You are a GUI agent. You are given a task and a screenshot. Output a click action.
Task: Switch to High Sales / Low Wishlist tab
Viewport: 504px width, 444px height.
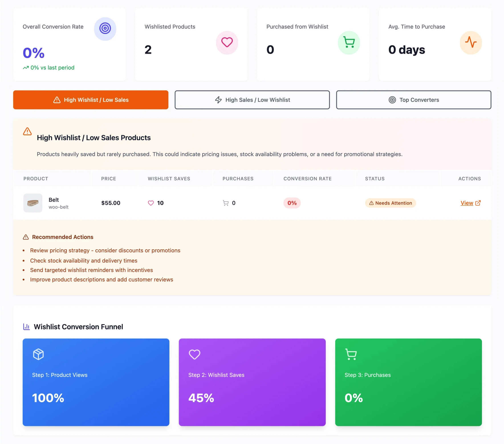[252, 100]
